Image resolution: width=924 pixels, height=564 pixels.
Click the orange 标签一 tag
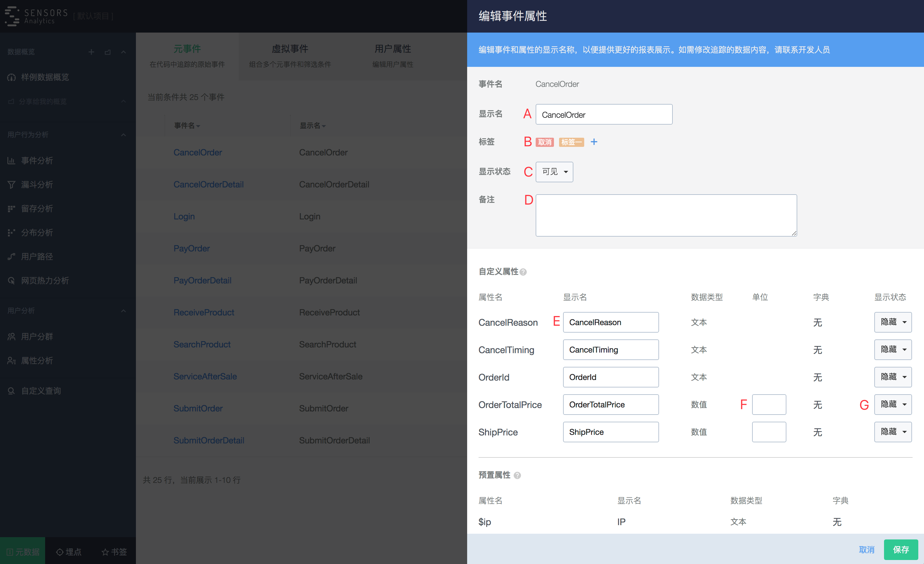(x=571, y=142)
